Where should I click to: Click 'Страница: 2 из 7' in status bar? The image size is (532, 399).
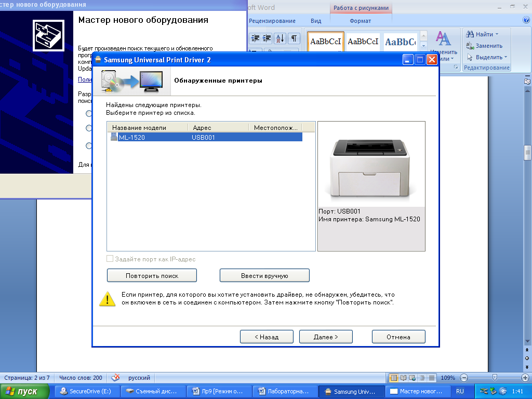[x=27, y=378]
